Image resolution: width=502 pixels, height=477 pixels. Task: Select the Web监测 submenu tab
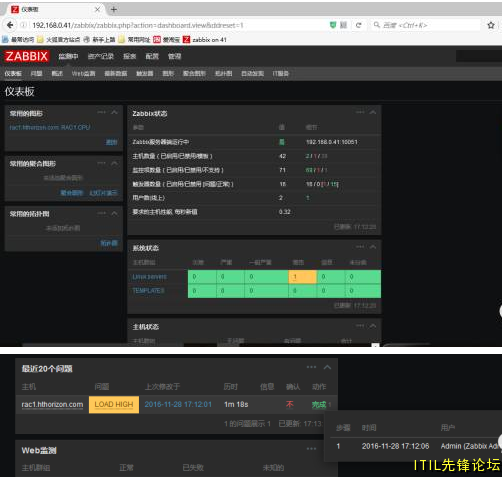83,74
